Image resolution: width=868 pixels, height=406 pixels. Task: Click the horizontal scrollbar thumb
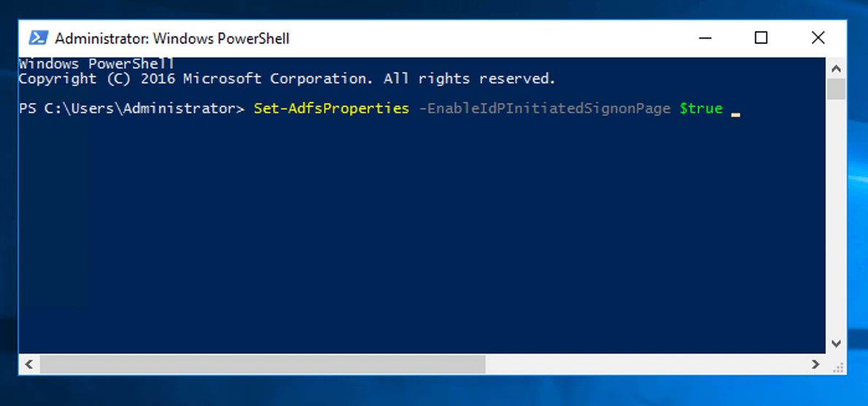263,364
